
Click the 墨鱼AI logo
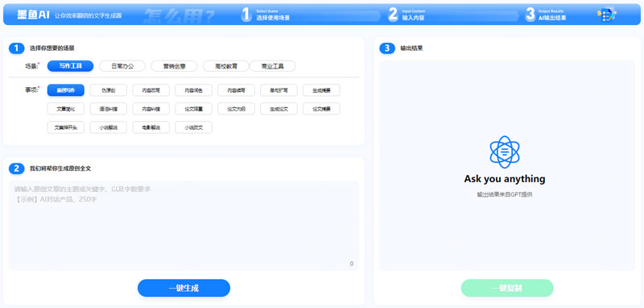click(33, 15)
